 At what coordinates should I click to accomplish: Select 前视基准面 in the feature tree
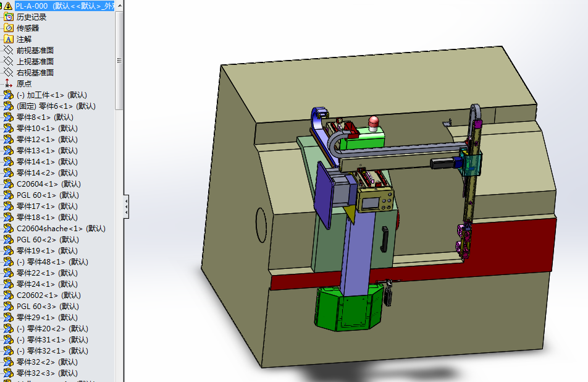coord(35,50)
